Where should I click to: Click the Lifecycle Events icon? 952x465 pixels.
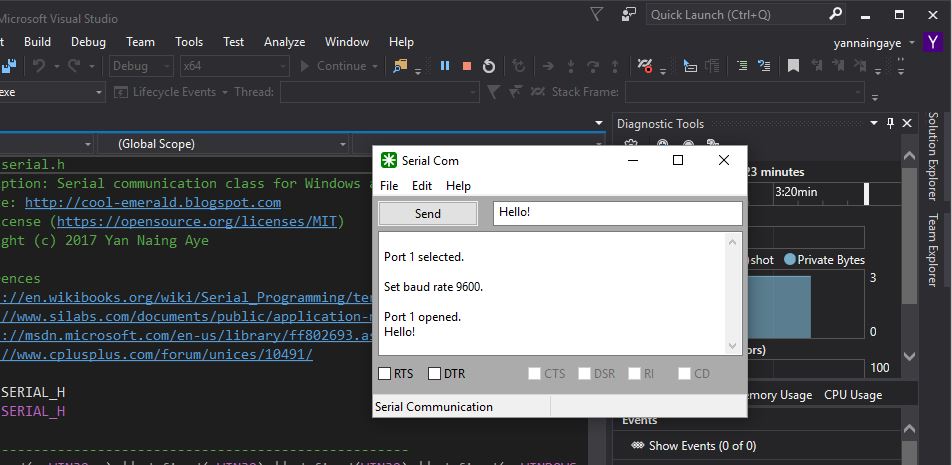click(121, 92)
